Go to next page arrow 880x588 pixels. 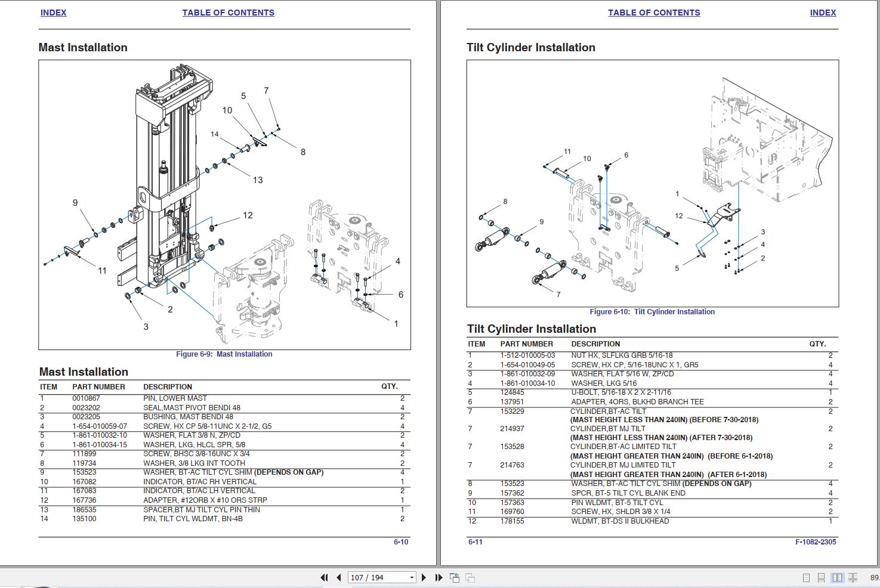[424, 577]
